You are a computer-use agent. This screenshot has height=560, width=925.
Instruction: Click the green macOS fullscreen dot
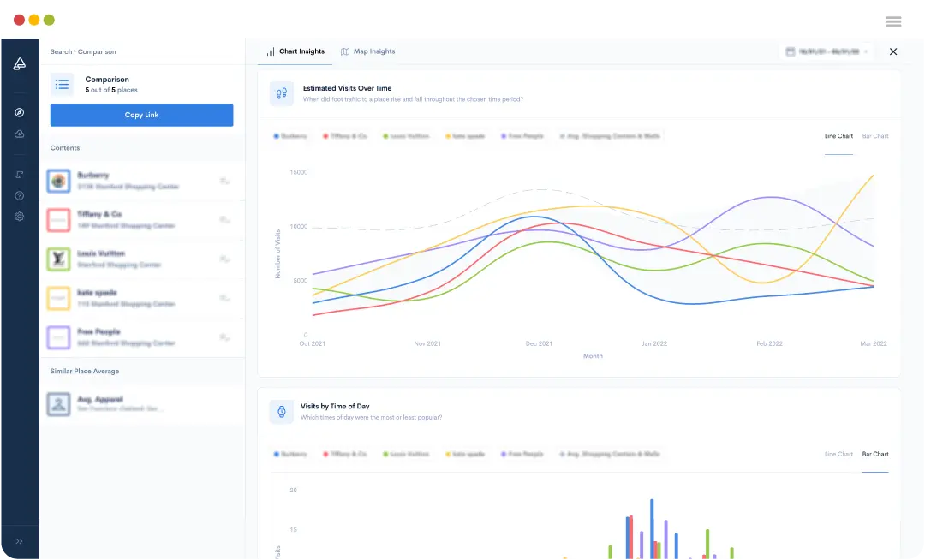[49, 20]
